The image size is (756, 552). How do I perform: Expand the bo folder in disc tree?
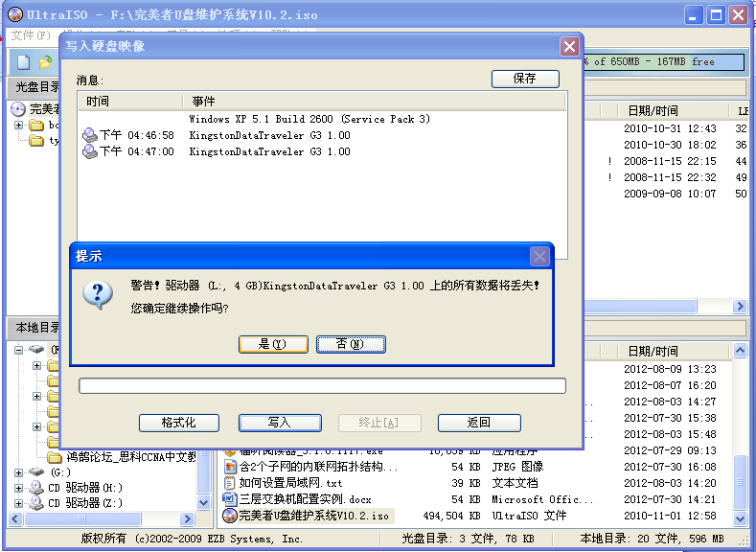(19, 126)
